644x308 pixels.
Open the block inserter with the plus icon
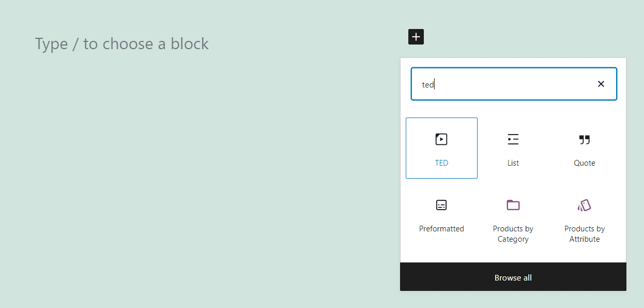coord(416,37)
